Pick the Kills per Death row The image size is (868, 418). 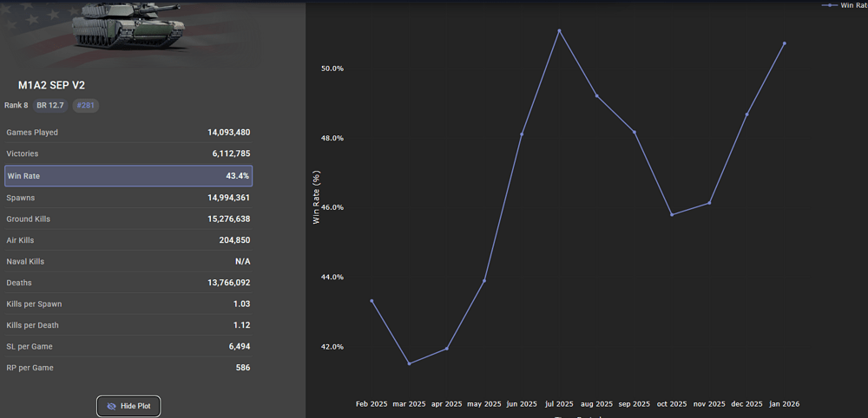(x=128, y=325)
